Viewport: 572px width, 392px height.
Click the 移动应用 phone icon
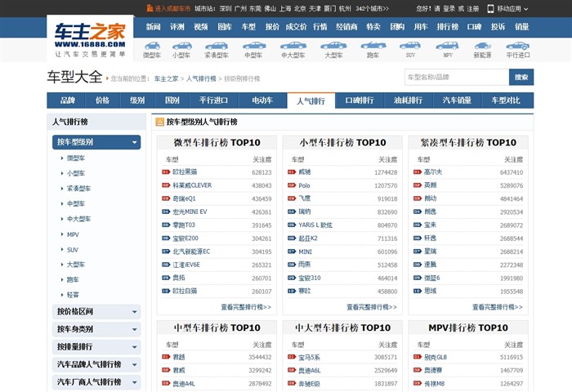(x=490, y=9)
